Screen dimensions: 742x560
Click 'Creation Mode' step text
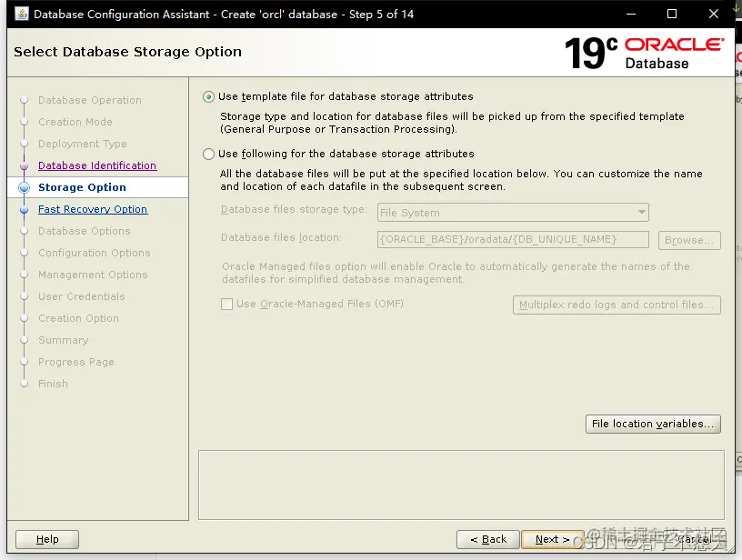[75, 122]
